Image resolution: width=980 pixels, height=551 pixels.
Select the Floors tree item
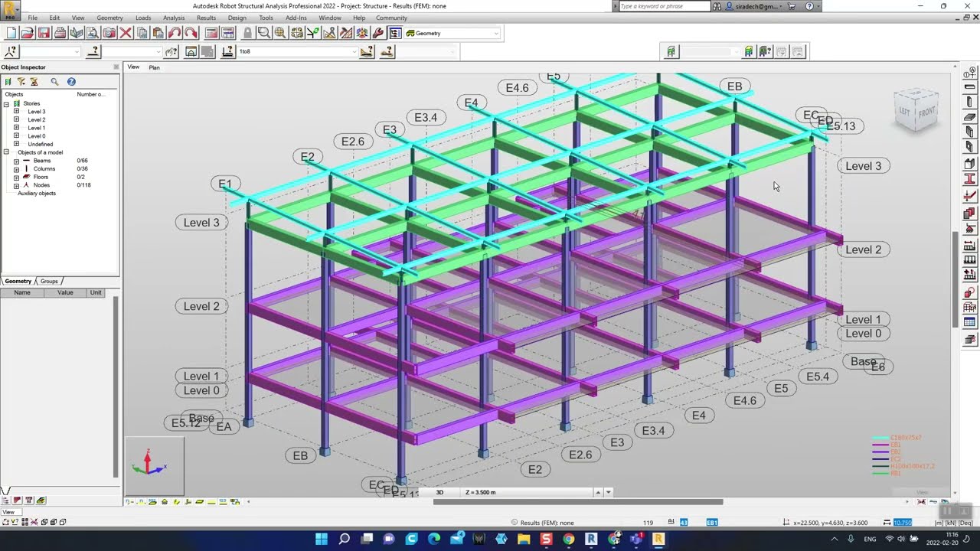pyautogui.click(x=41, y=177)
